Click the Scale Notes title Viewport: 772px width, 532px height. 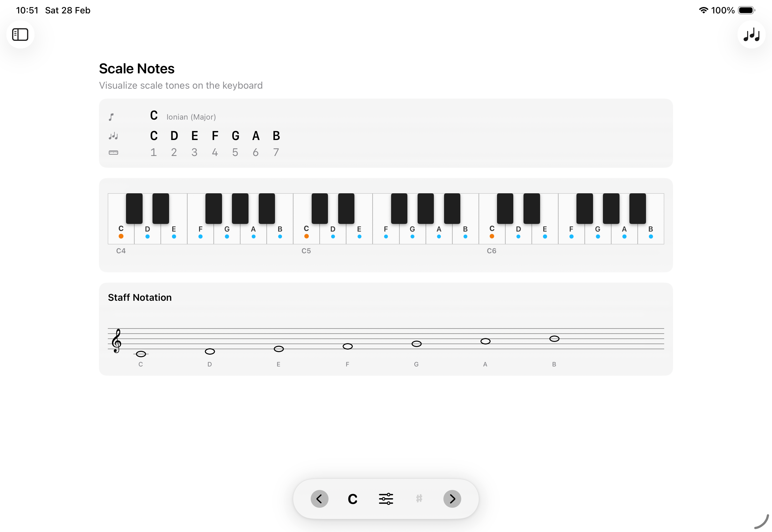[x=137, y=68]
